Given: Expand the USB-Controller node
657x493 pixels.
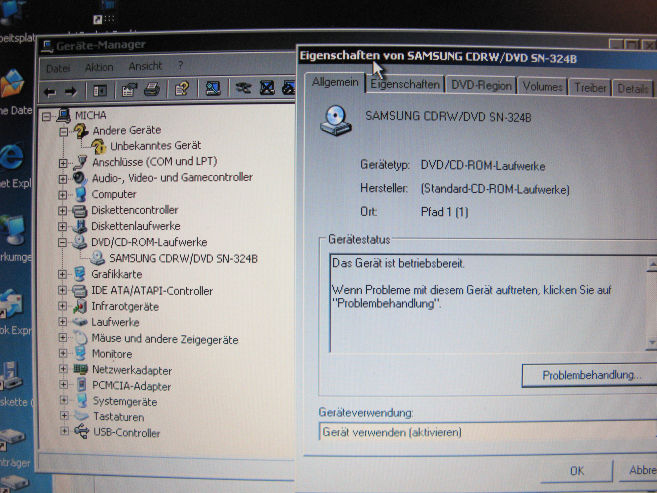Looking at the screenshot, I should click(64, 432).
